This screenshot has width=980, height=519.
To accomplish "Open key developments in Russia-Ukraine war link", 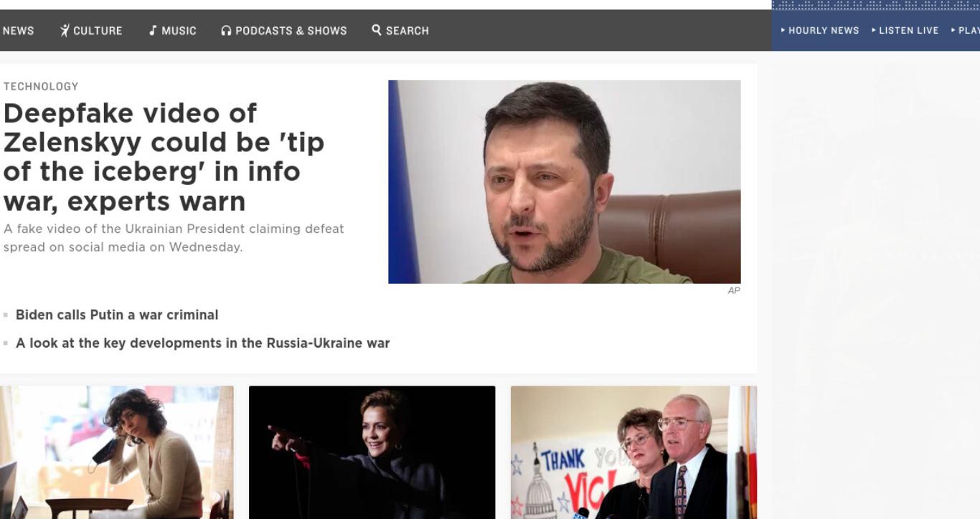I will point(203,343).
